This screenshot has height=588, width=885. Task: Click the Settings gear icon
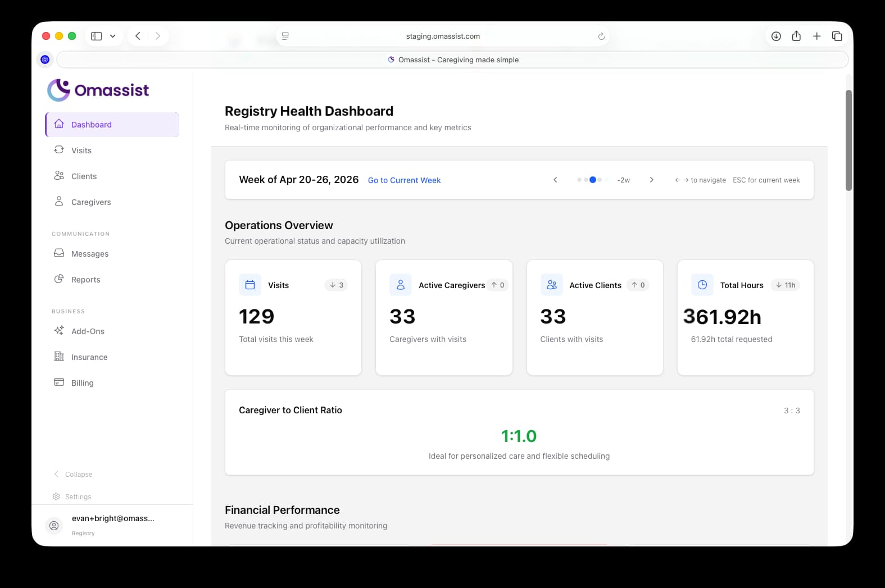pyautogui.click(x=56, y=496)
